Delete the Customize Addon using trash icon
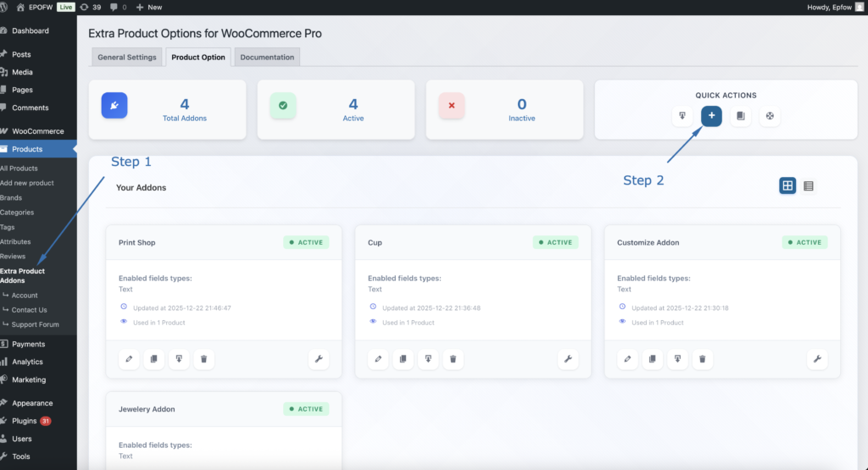The width and height of the screenshot is (868, 470). (x=702, y=359)
